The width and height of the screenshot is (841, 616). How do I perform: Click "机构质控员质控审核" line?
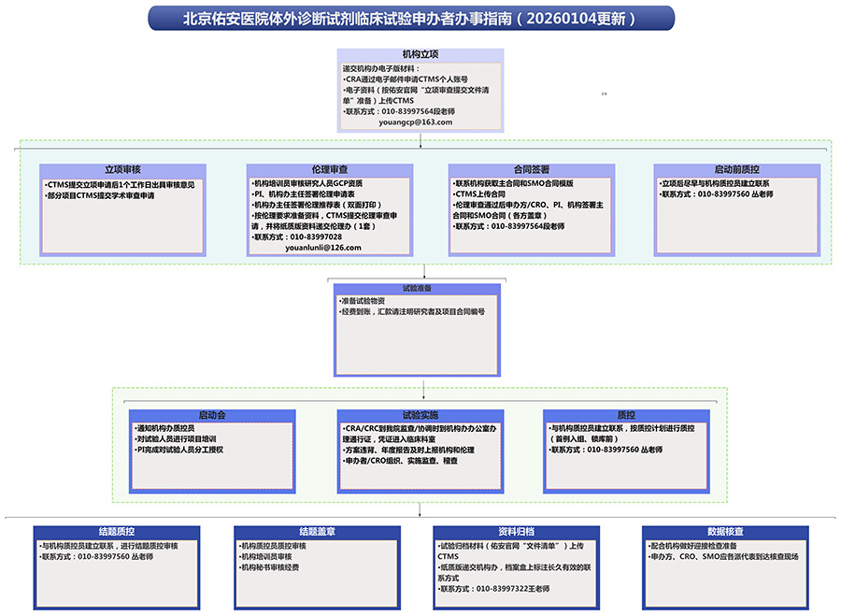click(273, 546)
